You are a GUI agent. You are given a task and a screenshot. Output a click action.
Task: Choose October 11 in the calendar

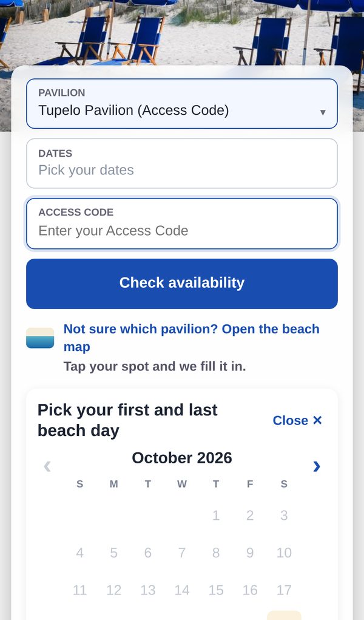click(x=80, y=590)
